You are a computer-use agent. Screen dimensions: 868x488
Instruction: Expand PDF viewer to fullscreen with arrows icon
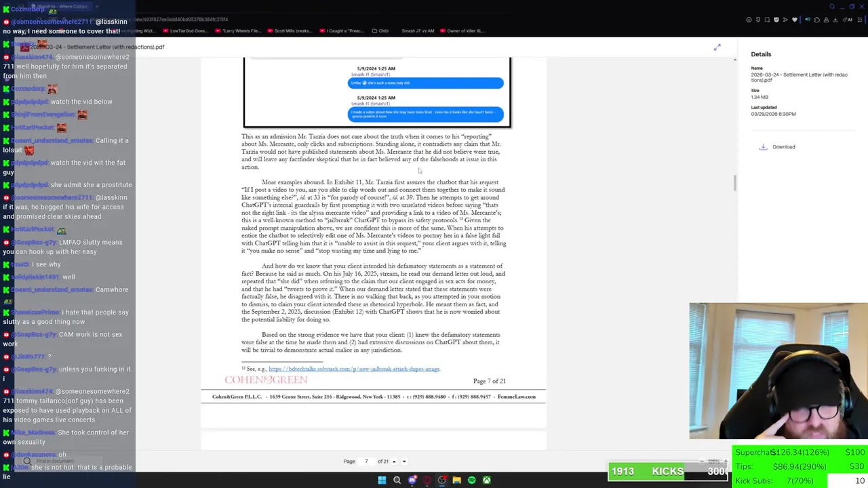click(717, 47)
